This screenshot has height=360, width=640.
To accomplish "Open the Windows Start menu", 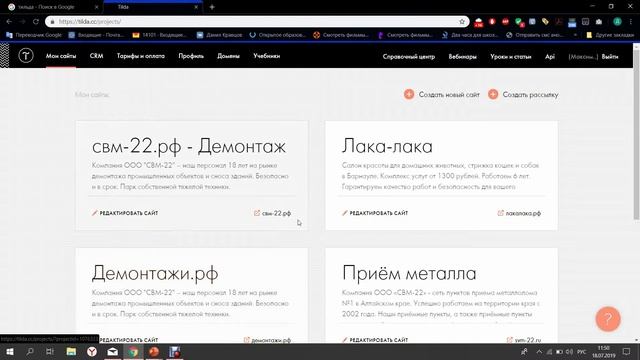I will pos(9,351).
